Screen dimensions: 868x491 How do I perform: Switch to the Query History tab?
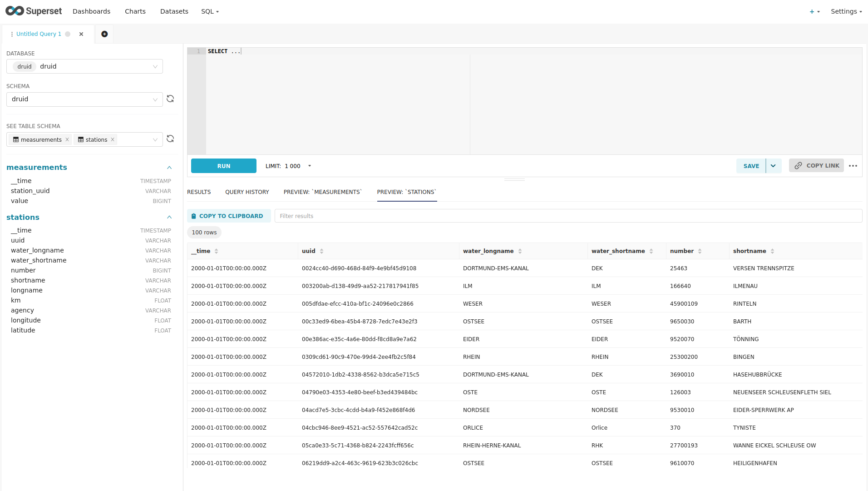tap(247, 192)
